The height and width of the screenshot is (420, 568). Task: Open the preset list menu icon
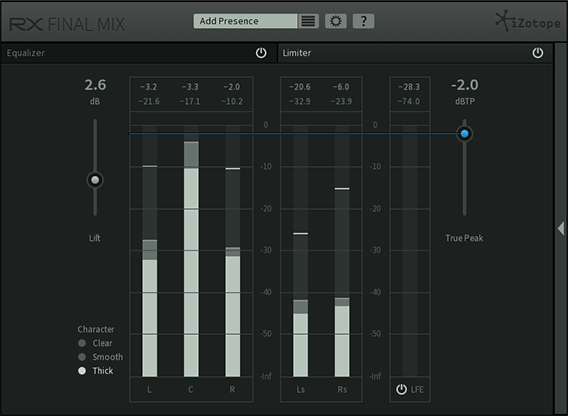coord(308,21)
